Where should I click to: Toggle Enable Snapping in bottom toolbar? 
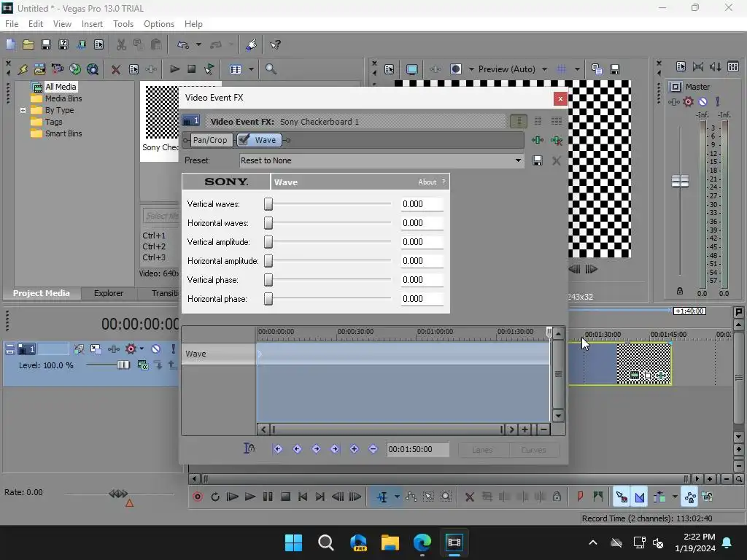[622, 497]
